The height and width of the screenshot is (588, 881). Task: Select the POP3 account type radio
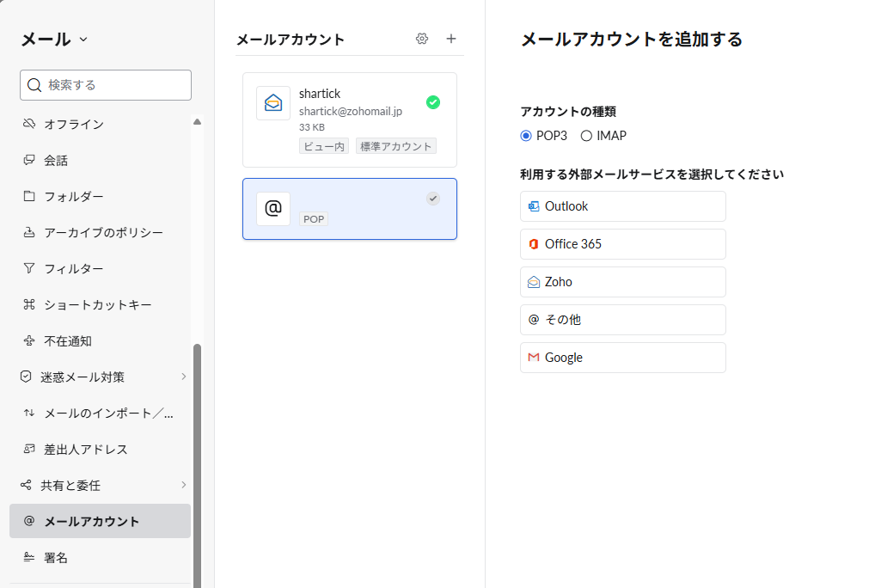point(526,136)
